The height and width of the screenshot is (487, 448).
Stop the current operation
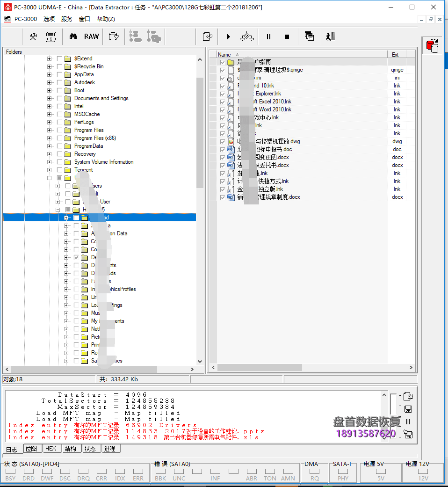tap(287, 36)
